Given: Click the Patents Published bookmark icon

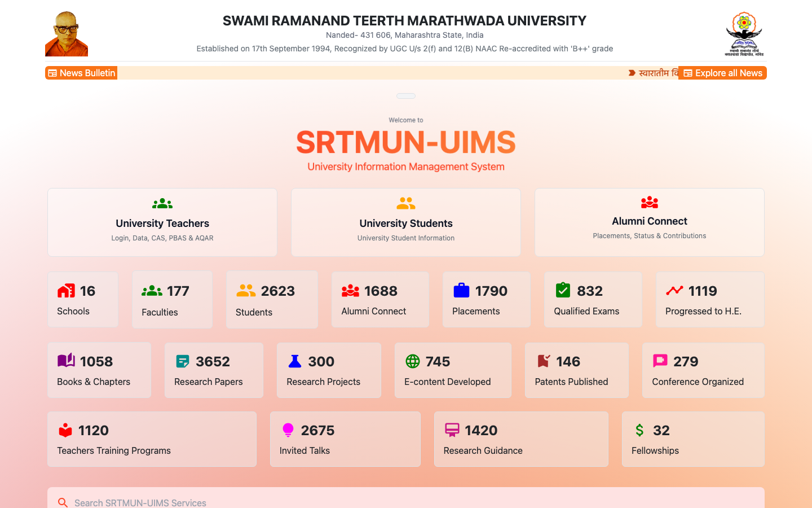Looking at the screenshot, I should (x=544, y=361).
